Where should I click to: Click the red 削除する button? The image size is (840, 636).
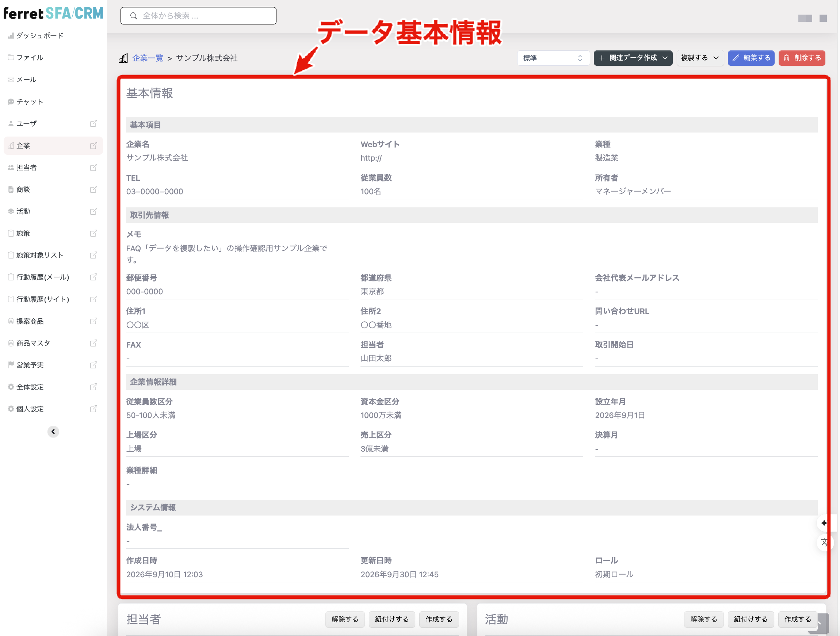point(802,58)
